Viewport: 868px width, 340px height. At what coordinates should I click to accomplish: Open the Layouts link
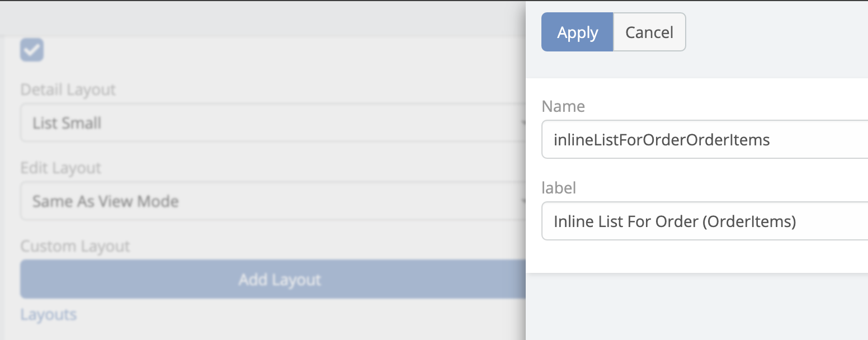(x=48, y=314)
